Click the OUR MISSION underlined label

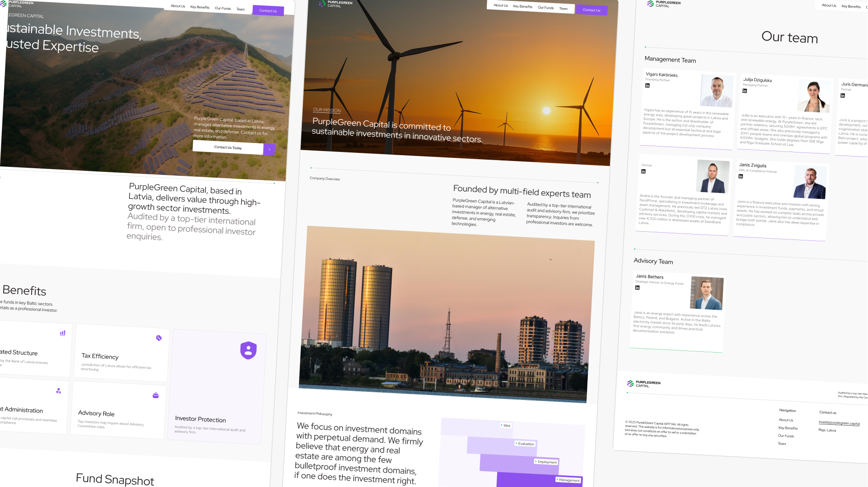pos(327,110)
